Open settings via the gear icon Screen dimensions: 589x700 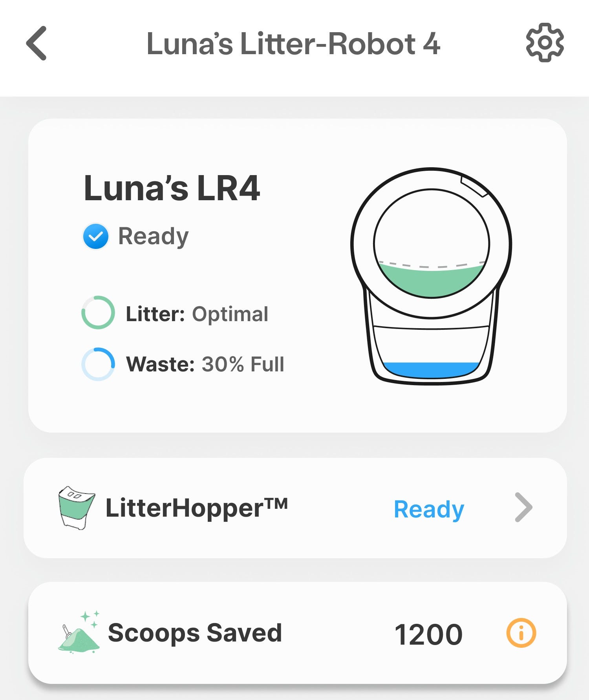(545, 42)
